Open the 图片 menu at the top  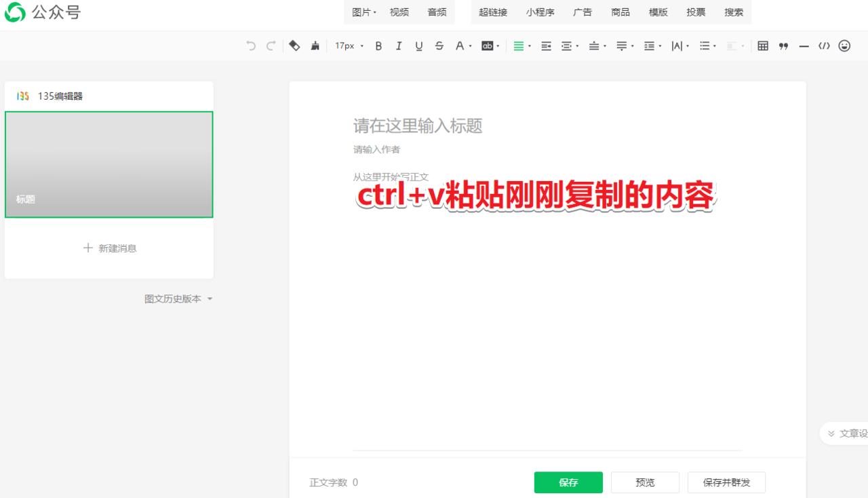click(361, 12)
